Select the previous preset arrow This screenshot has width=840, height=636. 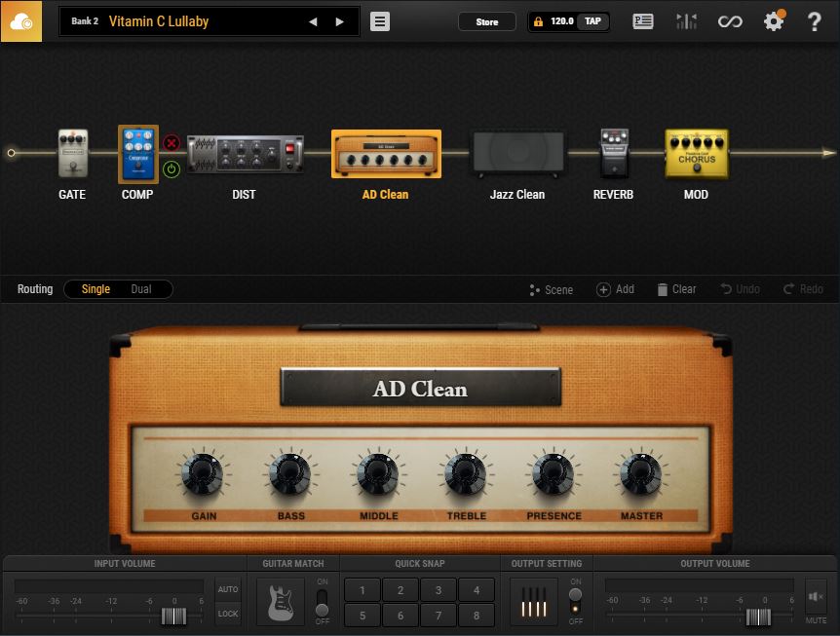tap(313, 22)
